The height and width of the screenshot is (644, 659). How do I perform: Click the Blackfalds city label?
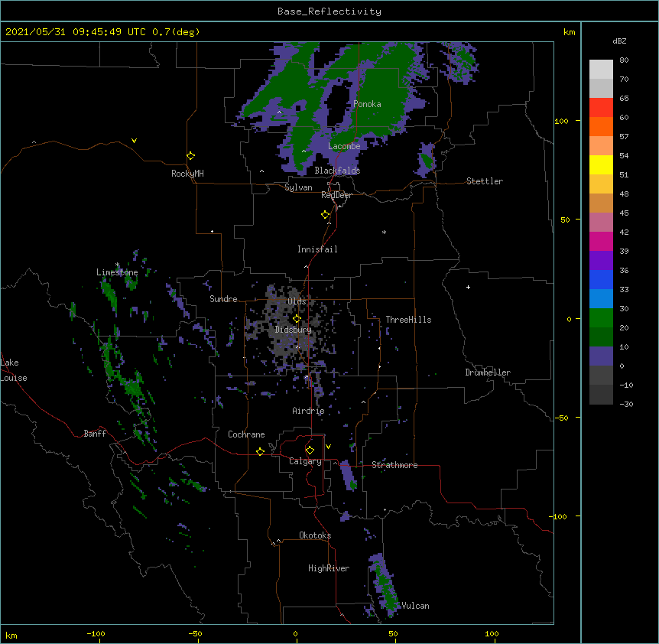coord(337,171)
